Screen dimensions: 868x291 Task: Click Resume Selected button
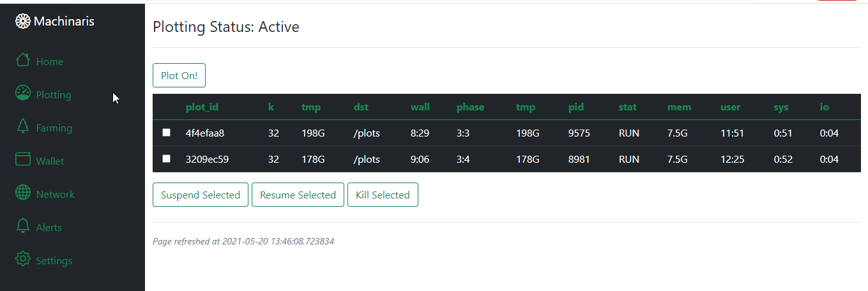pos(298,195)
